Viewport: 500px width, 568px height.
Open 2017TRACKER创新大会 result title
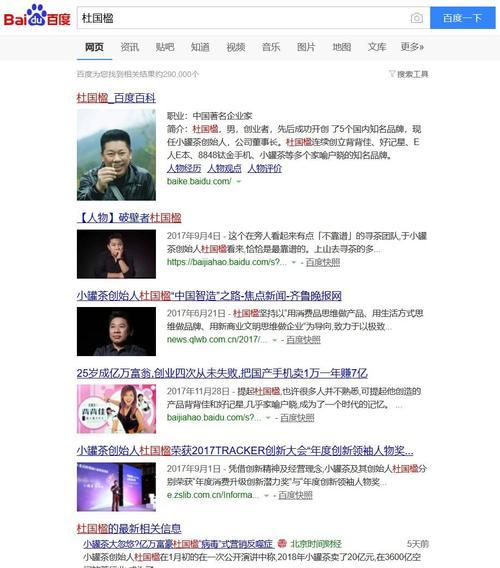click(x=245, y=451)
